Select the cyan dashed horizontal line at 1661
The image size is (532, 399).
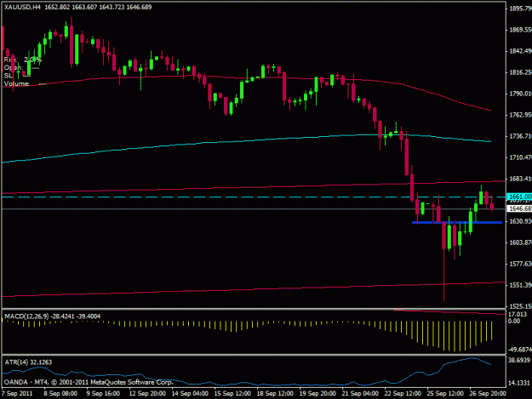point(254,197)
